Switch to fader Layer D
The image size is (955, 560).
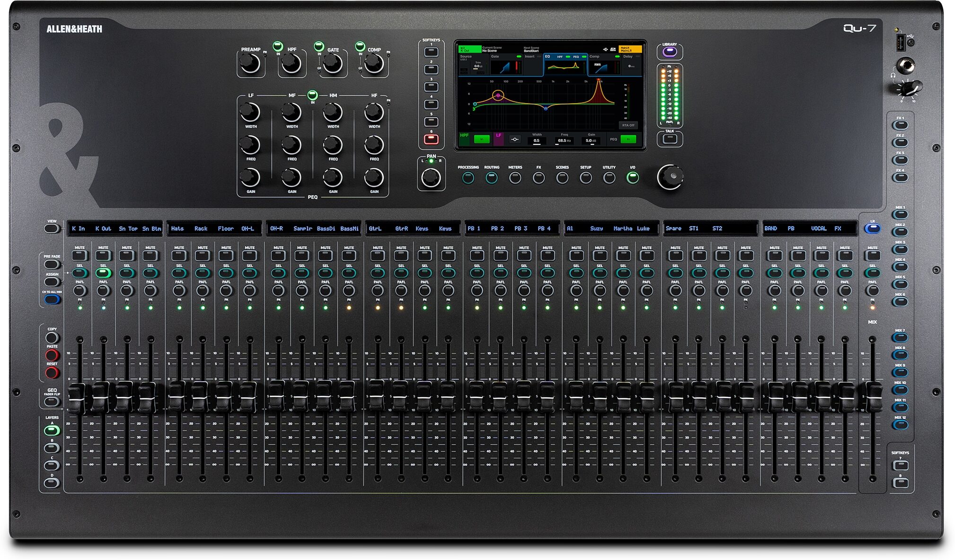click(x=52, y=483)
